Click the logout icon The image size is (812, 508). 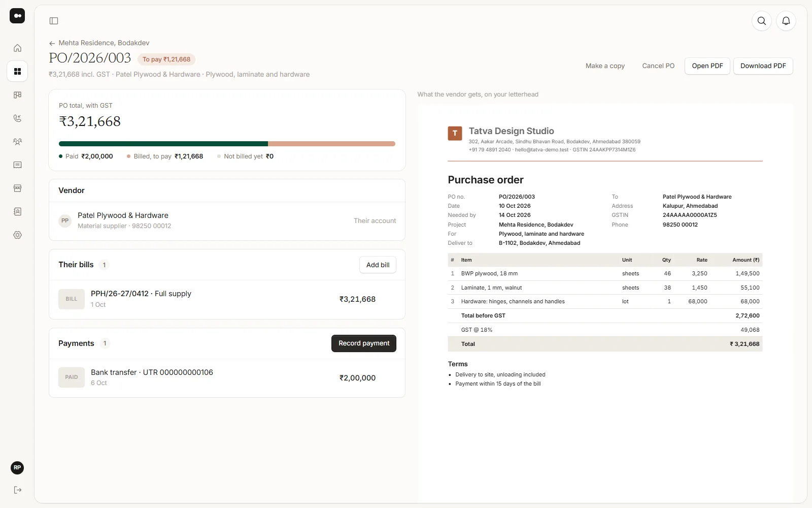pos(17,490)
